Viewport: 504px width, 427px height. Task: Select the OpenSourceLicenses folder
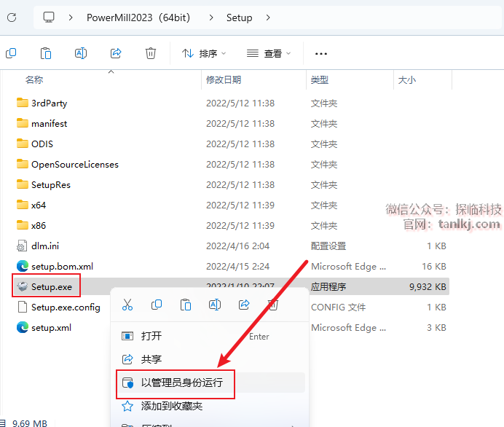point(75,165)
